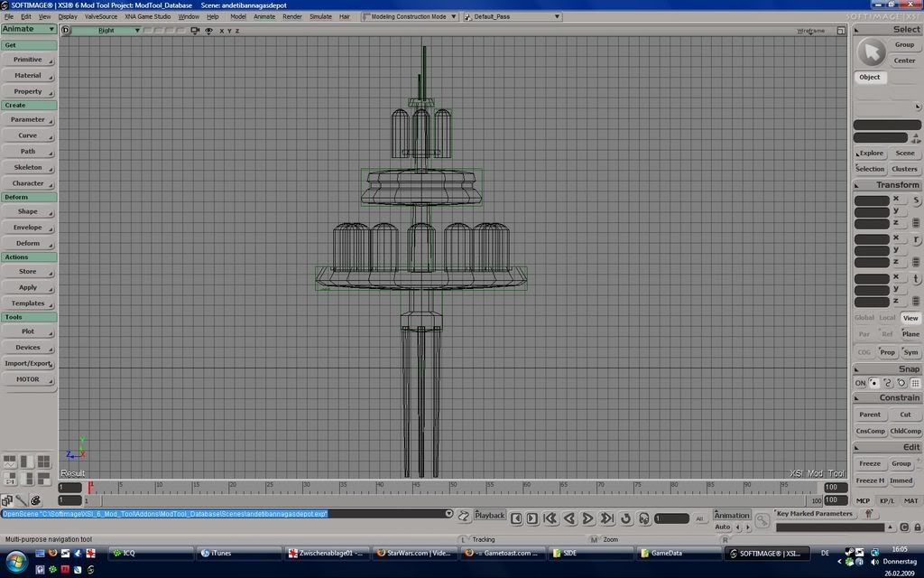Click the eye icon in viewport header
Image resolution: width=924 pixels, height=578 pixels.
(208, 31)
